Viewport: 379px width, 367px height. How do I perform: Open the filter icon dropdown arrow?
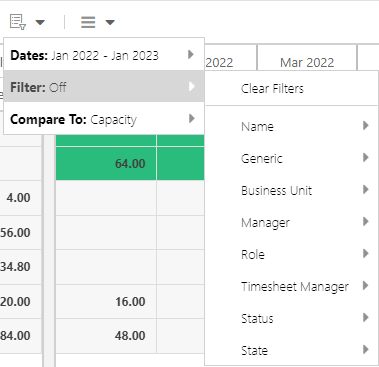coord(40,22)
